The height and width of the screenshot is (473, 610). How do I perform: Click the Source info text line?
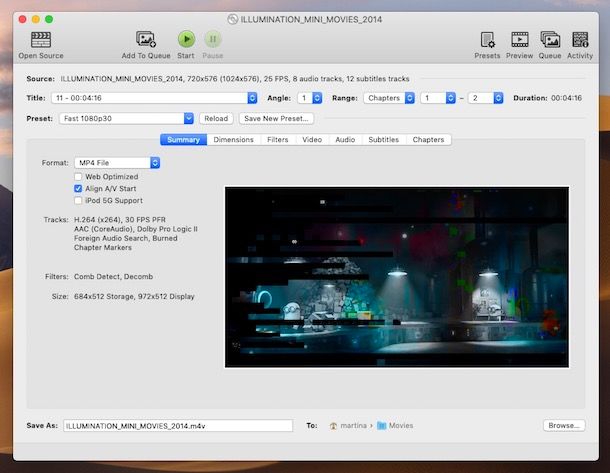click(x=235, y=79)
